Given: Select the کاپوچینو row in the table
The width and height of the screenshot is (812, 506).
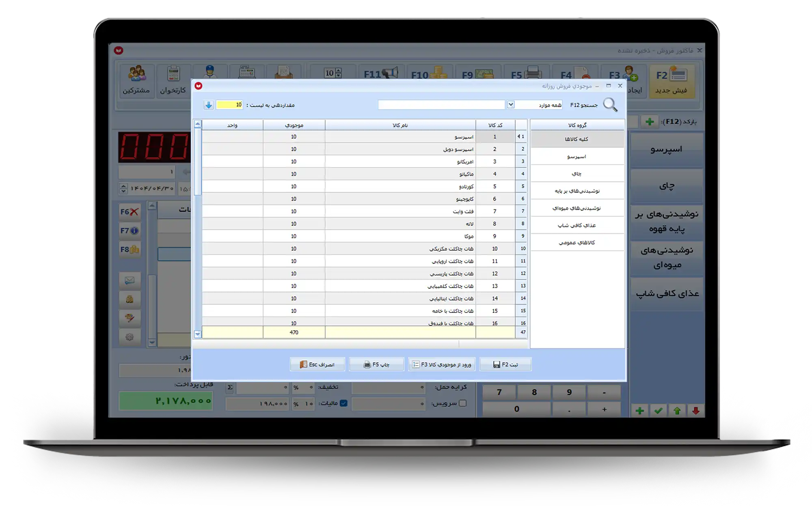Looking at the screenshot, I should [359, 199].
